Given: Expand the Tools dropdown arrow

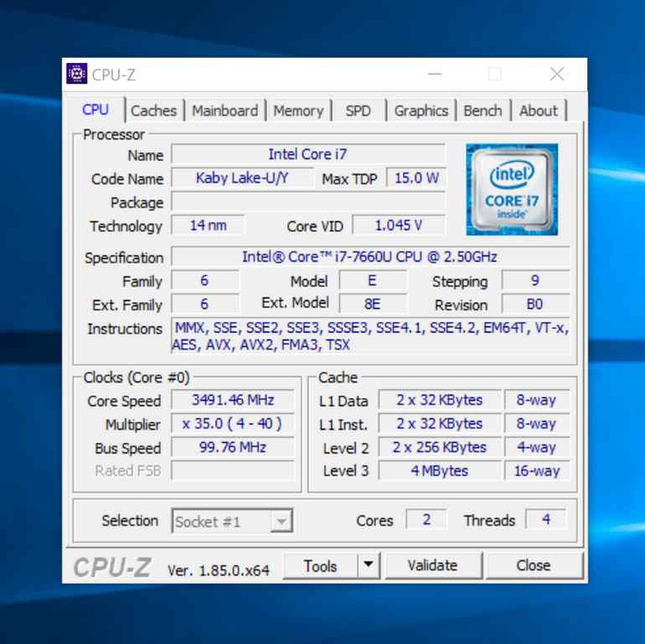Looking at the screenshot, I should (369, 566).
